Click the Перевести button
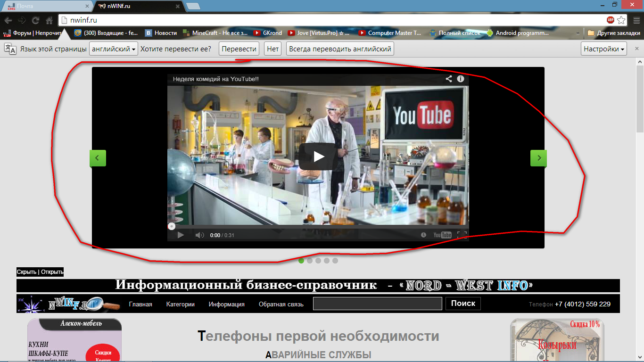 point(239,49)
